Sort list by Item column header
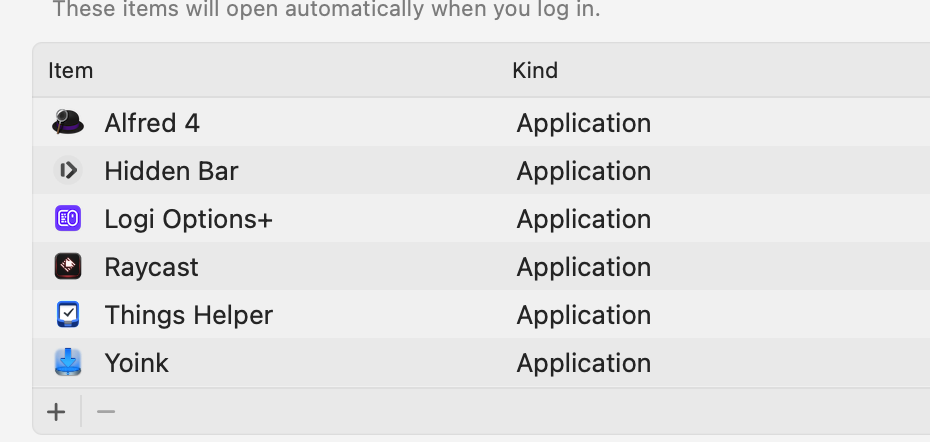Viewport: 930px width, 442px height. (x=71, y=71)
